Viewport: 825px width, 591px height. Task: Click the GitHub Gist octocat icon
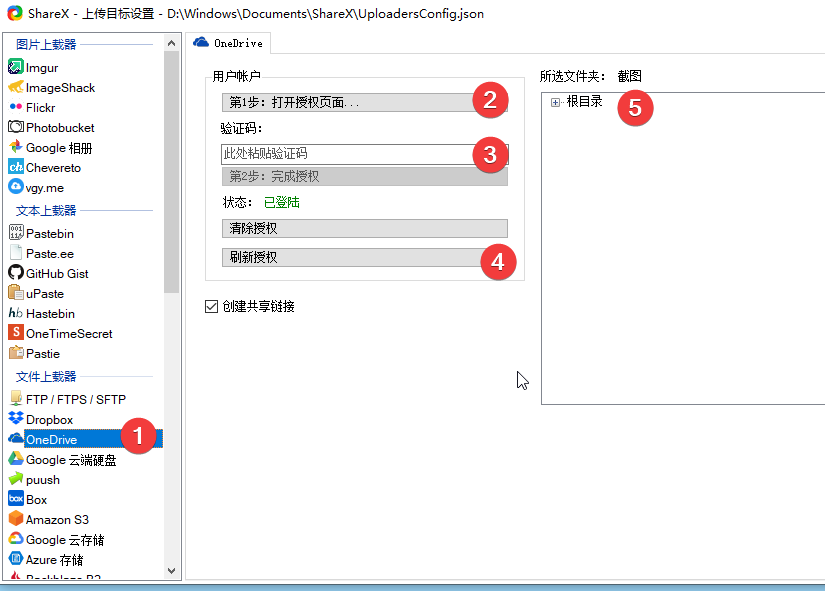(x=16, y=273)
